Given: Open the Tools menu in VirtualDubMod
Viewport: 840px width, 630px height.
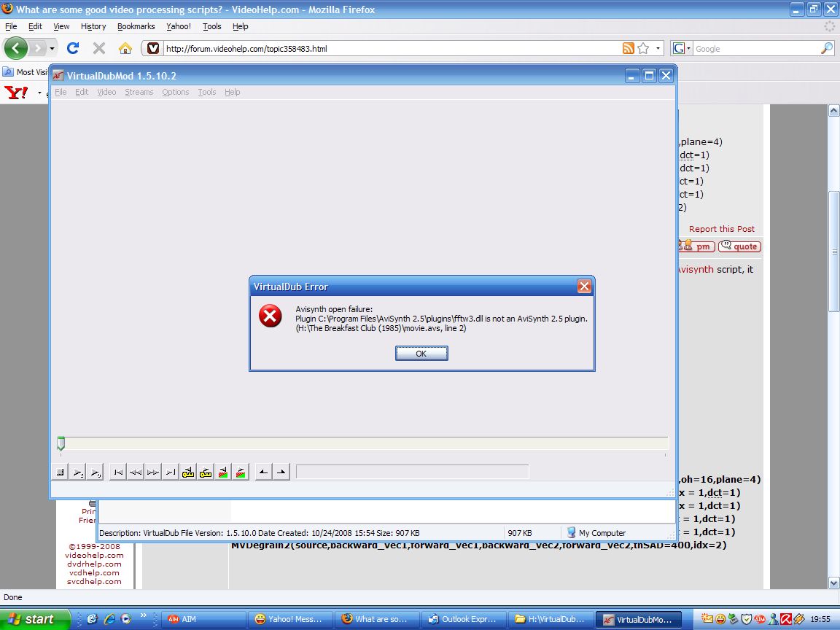Looking at the screenshot, I should (x=207, y=92).
